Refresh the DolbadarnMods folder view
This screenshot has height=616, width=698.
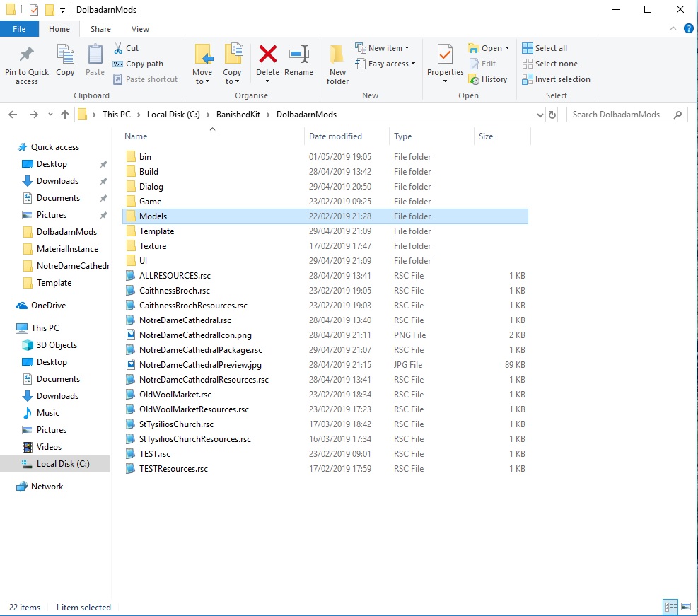coord(552,115)
